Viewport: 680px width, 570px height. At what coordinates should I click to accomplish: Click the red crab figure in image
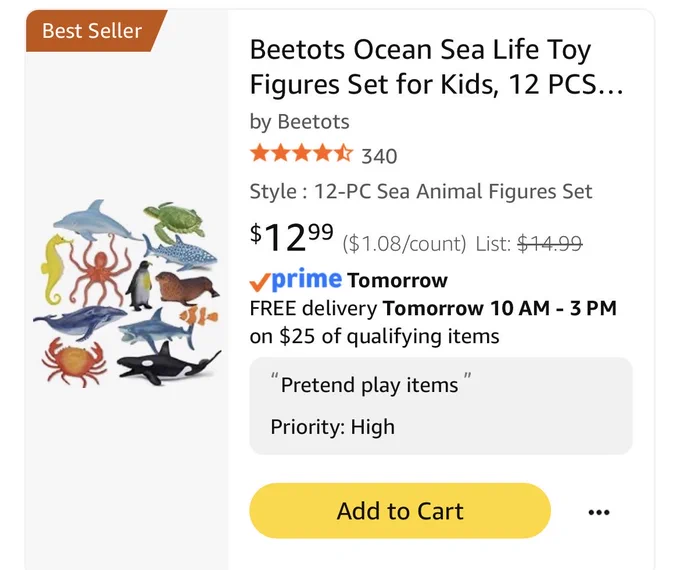(74, 362)
